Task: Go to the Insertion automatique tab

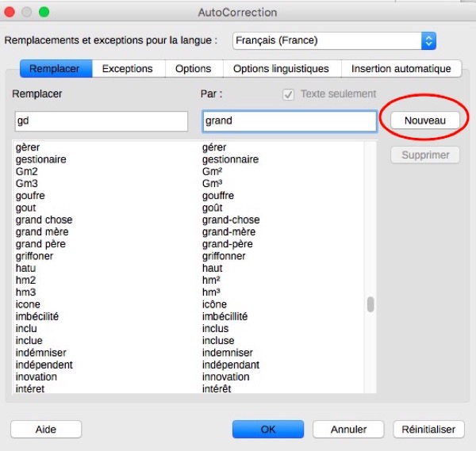Action: tap(401, 69)
